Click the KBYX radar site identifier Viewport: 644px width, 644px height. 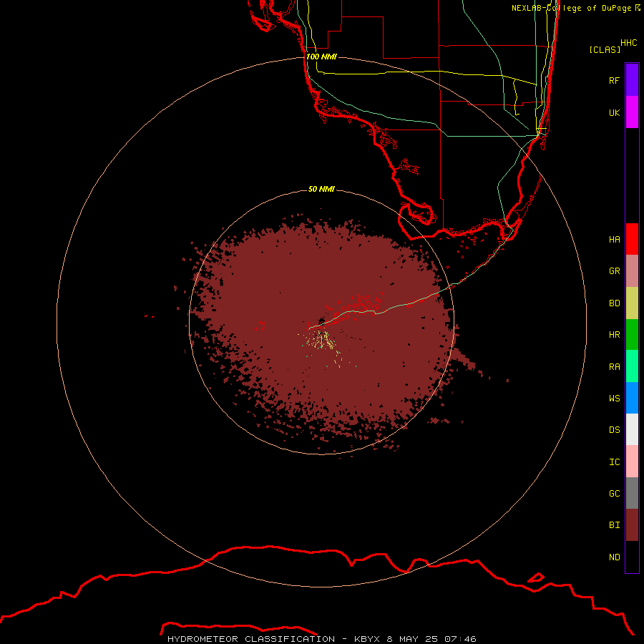(x=367, y=639)
